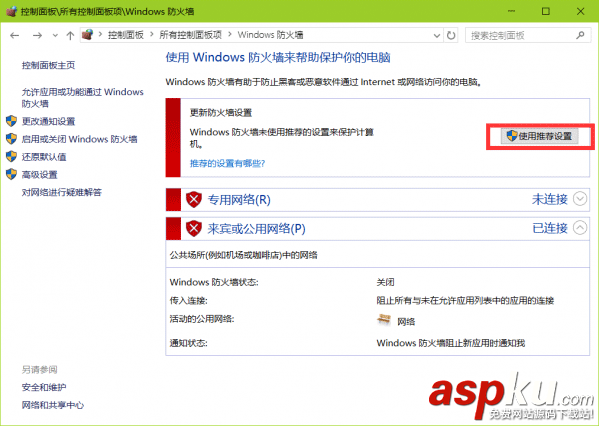Minimize the Windows 防火墙 window
The width and height of the screenshot is (599, 426).
pos(511,11)
